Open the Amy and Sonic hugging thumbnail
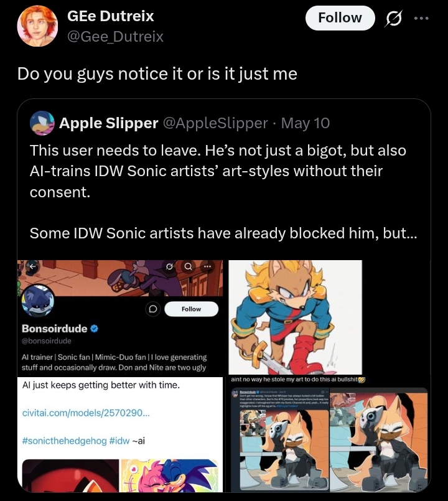Screen dimensions: 448x501 [170, 475]
